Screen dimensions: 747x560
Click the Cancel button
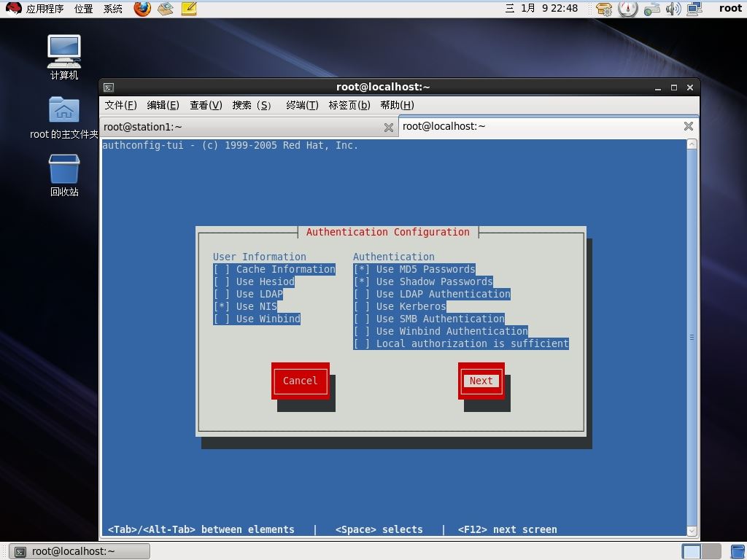[x=300, y=381]
